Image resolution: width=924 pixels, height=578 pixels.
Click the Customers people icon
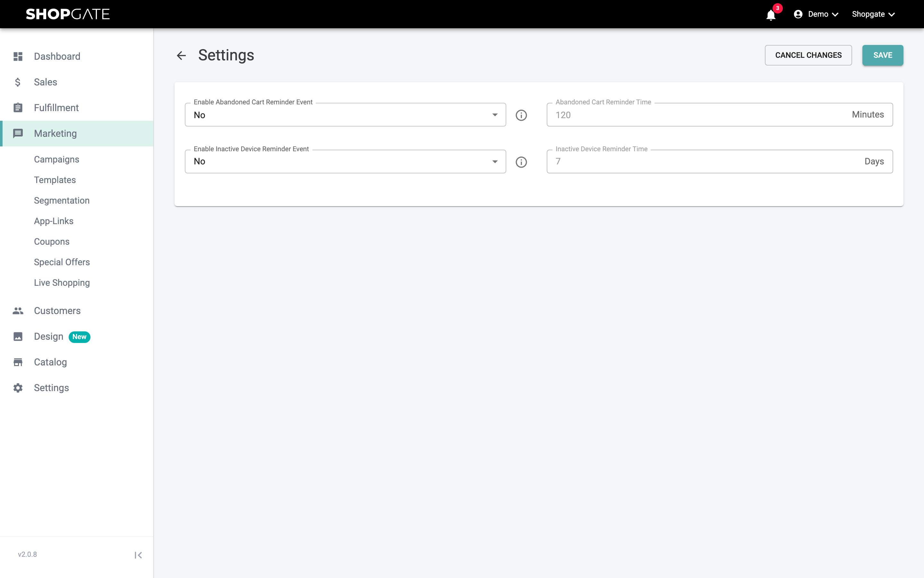coord(18,311)
